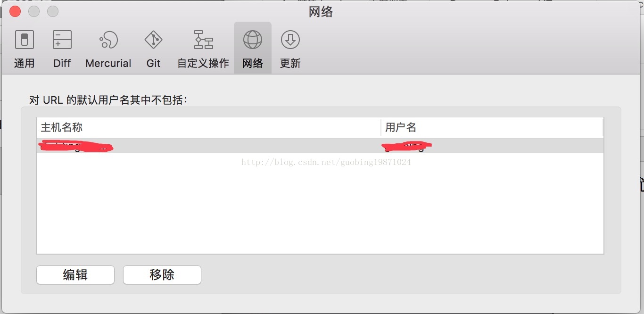Click the gray minimize window button
The width and height of the screenshot is (644, 314).
34,11
